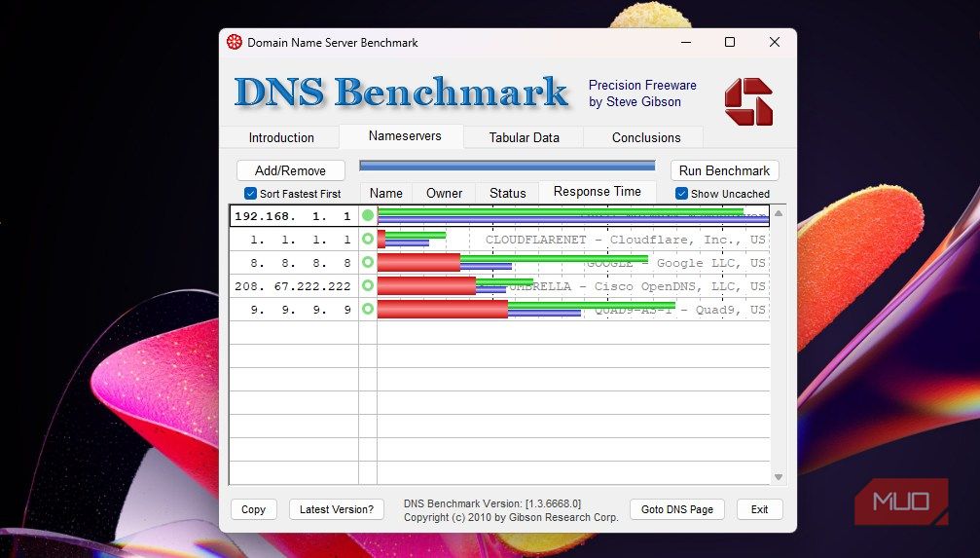
Task: Click the Copy button
Action: 253,509
